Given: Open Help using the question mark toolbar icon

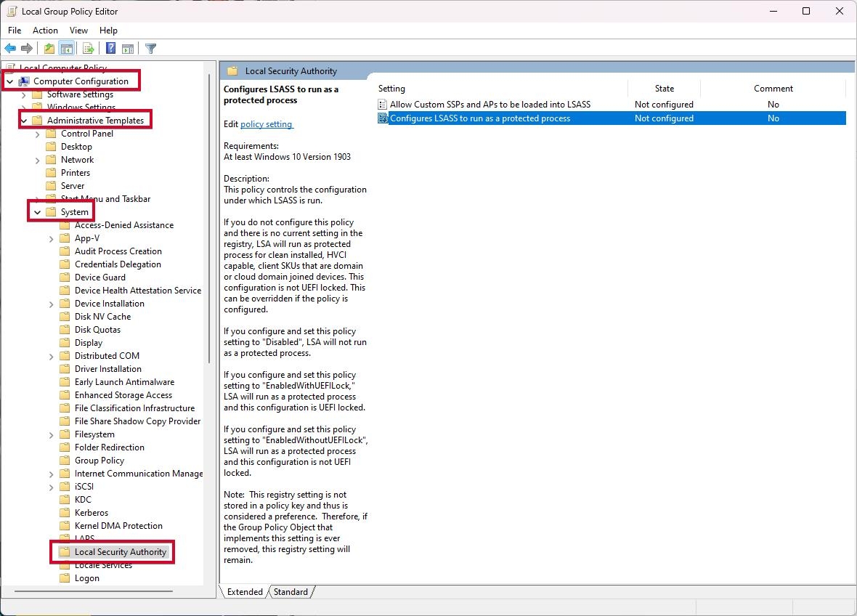Looking at the screenshot, I should (x=110, y=48).
